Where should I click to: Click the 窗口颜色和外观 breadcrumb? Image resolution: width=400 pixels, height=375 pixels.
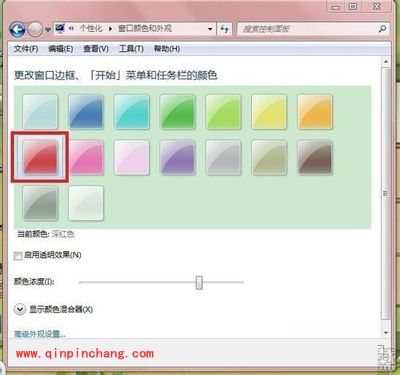pyautogui.click(x=145, y=29)
